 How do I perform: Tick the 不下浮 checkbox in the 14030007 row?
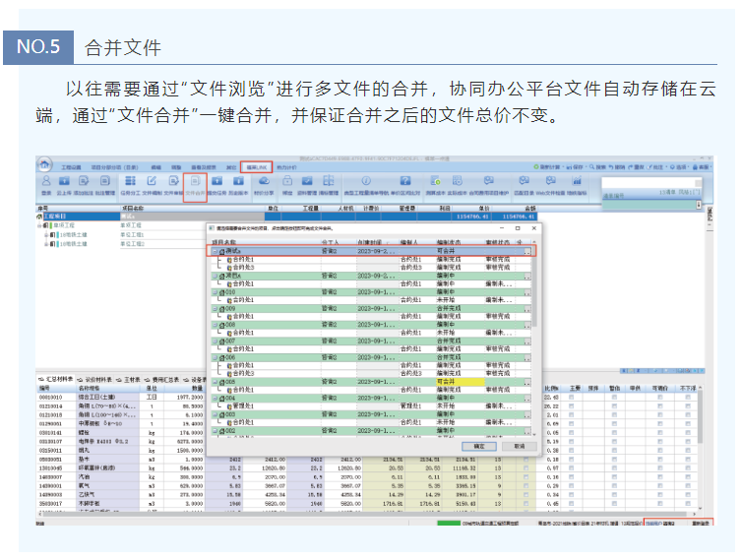688,477
